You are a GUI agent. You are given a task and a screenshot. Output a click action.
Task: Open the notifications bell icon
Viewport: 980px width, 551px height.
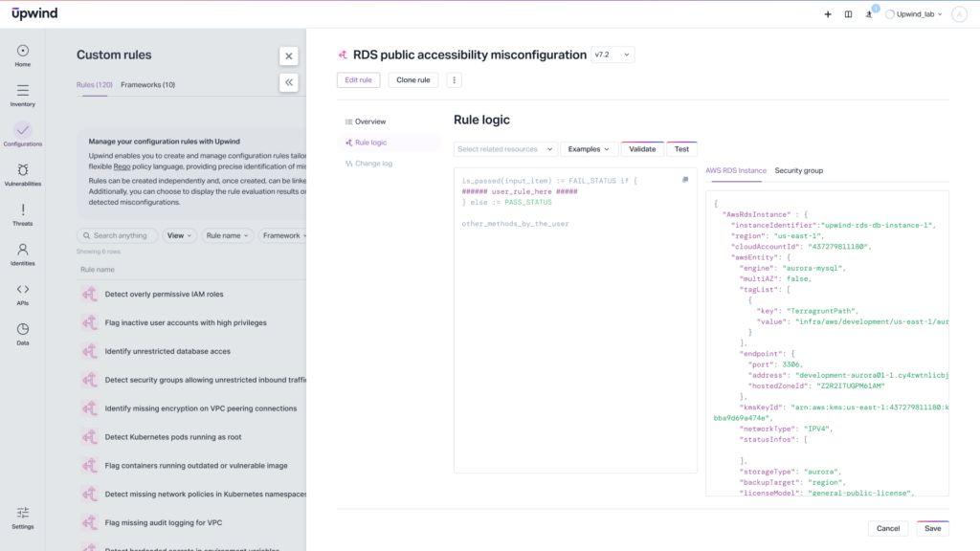869,14
